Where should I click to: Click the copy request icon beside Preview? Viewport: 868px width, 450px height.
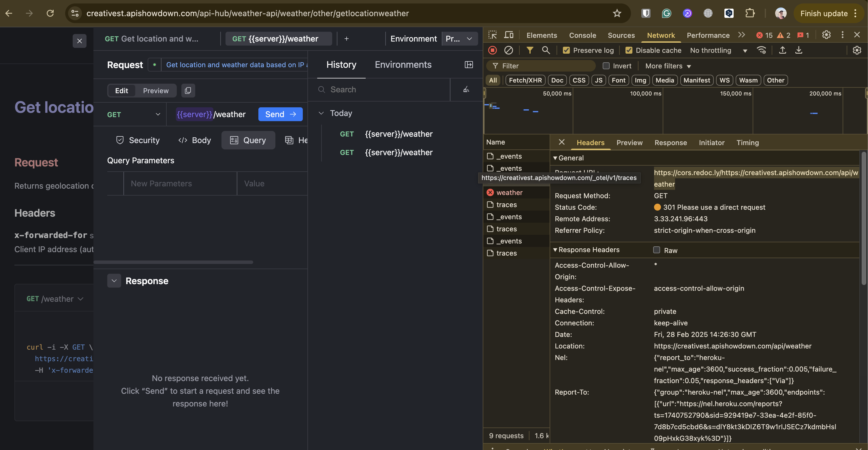188,91
